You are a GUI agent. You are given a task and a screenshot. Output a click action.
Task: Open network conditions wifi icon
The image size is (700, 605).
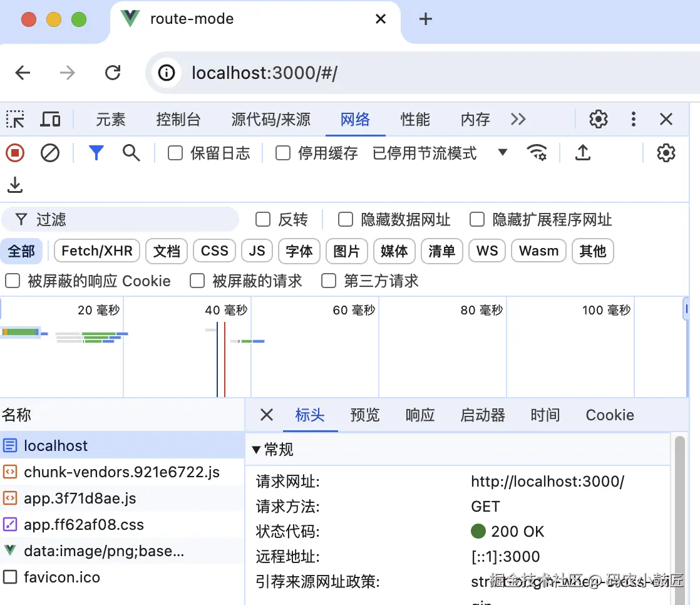click(537, 153)
